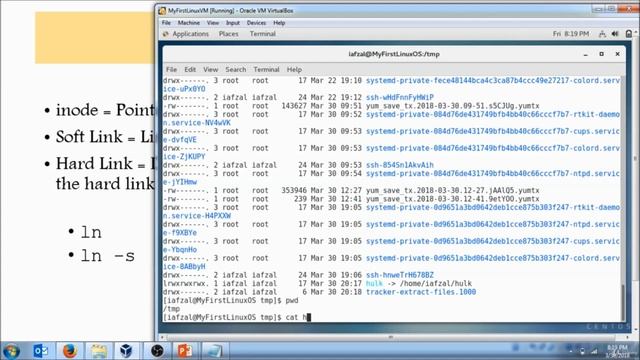Click terminal title iafzal@MyFirstLinuxOS:/tmp
The width and height of the screenshot is (640, 360).
tap(394, 54)
